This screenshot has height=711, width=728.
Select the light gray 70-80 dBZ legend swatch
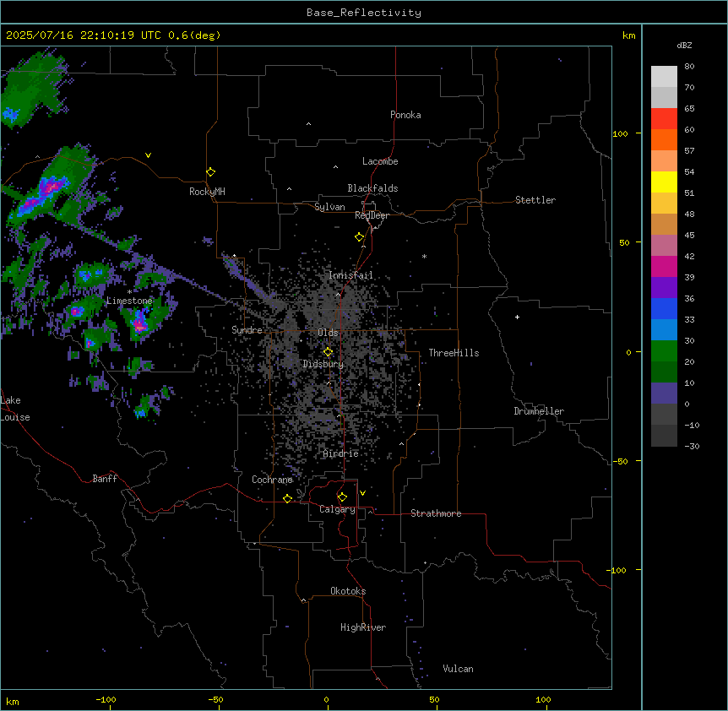[664, 77]
